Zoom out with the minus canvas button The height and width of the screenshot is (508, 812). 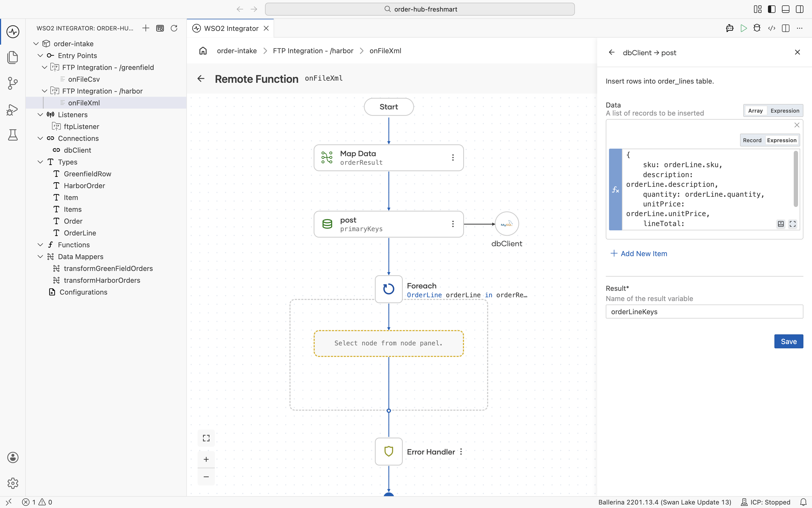206,477
